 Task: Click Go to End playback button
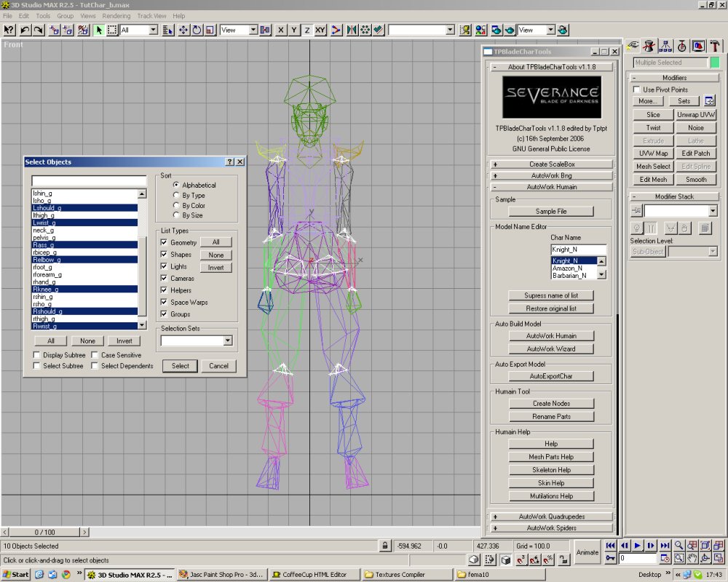(x=665, y=546)
